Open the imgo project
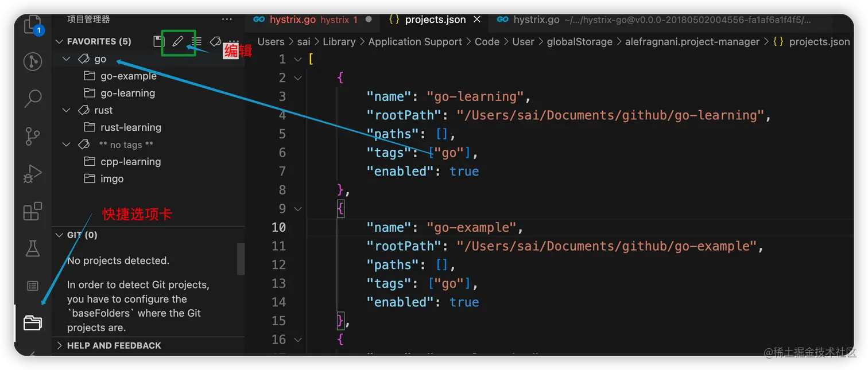 coord(112,179)
